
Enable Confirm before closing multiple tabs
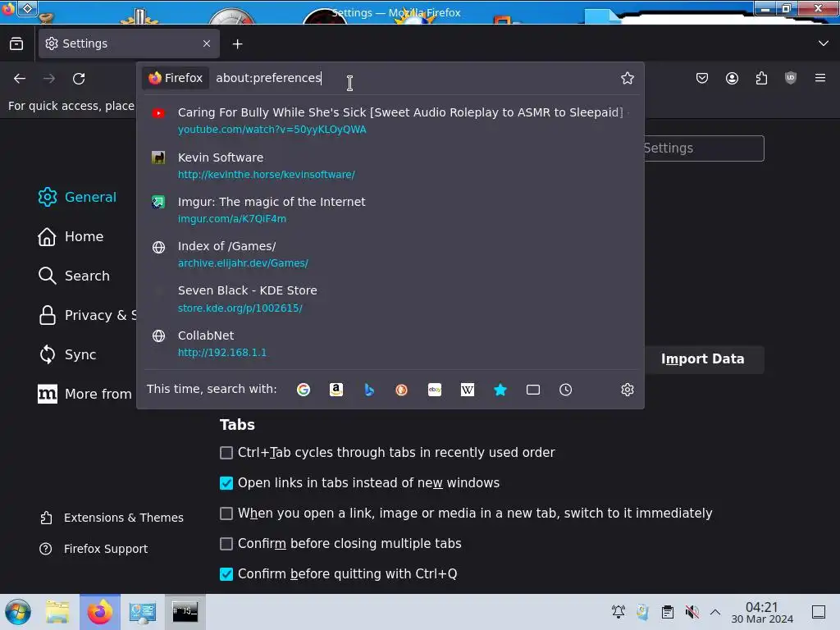pos(226,544)
